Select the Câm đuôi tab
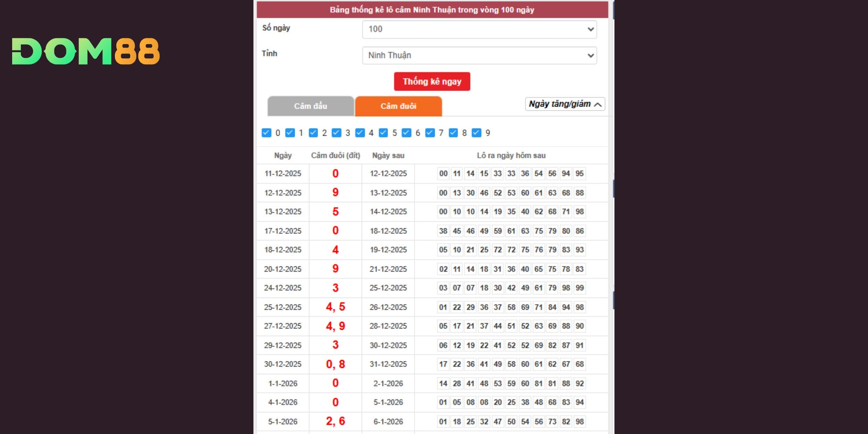The width and height of the screenshot is (868, 434). pos(398,106)
